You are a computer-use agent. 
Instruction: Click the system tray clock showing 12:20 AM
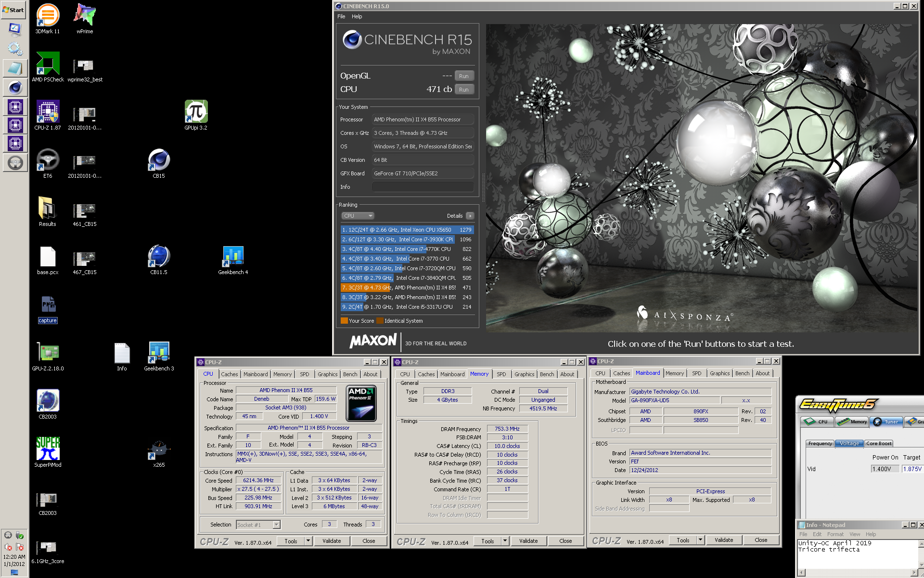[x=14, y=557]
